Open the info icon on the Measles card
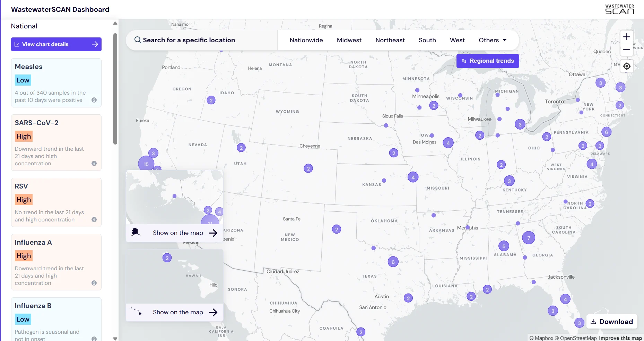The height and width of the screenshot is (341, 644). pos(94,100)
